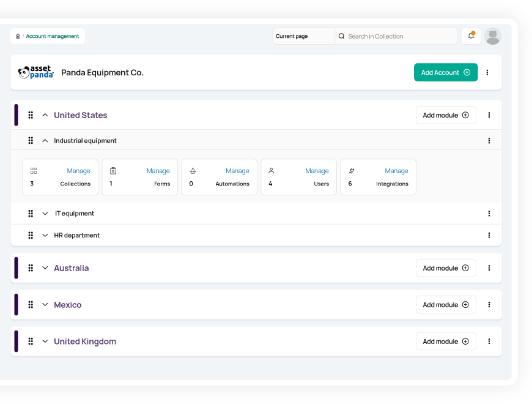Add module to Australia

pos(446,268)
